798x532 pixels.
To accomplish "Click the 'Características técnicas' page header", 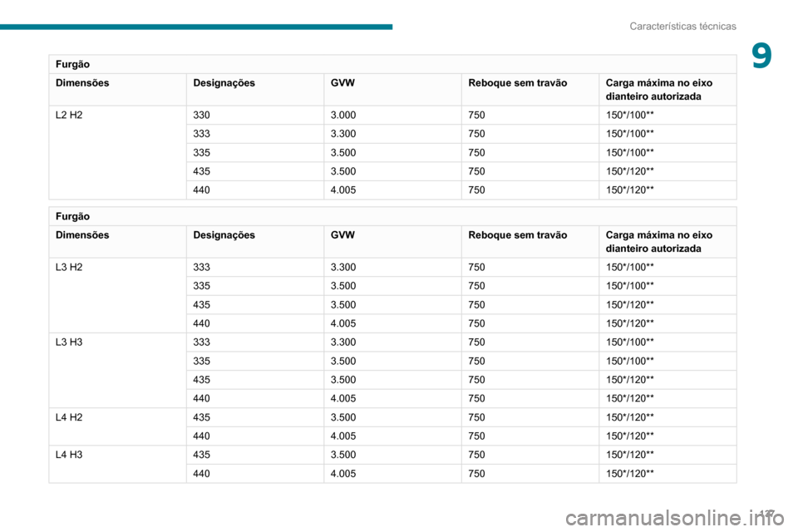I will point(682,27).
